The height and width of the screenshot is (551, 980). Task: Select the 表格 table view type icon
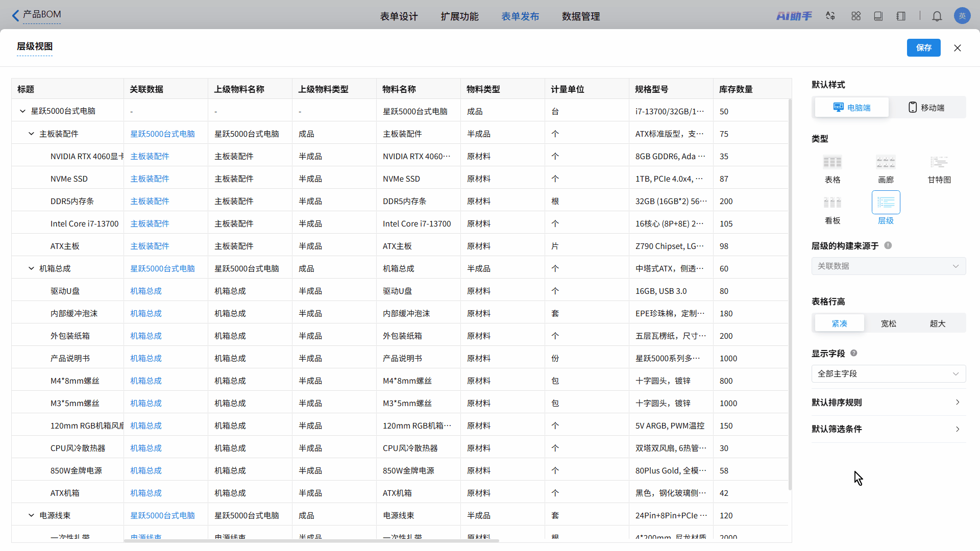[x=832, y=163]
